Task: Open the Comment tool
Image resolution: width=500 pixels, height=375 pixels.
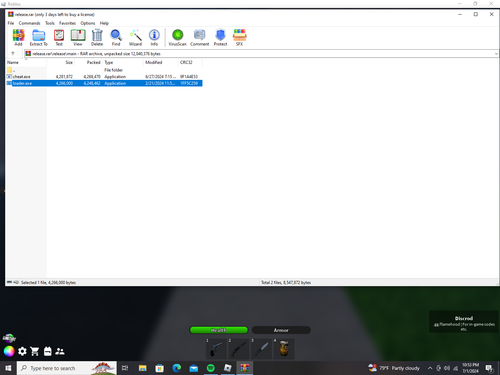Action: [200, 37]
